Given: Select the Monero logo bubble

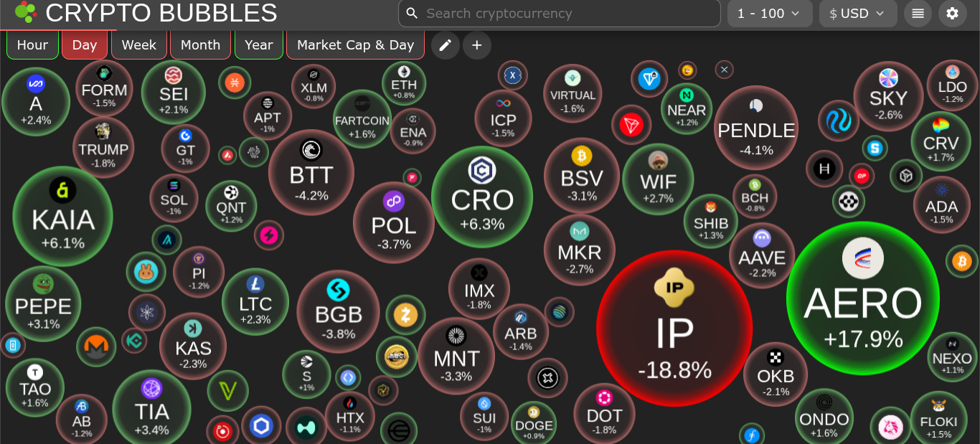Looking at the screenshot, I should (x=96, y=346).
